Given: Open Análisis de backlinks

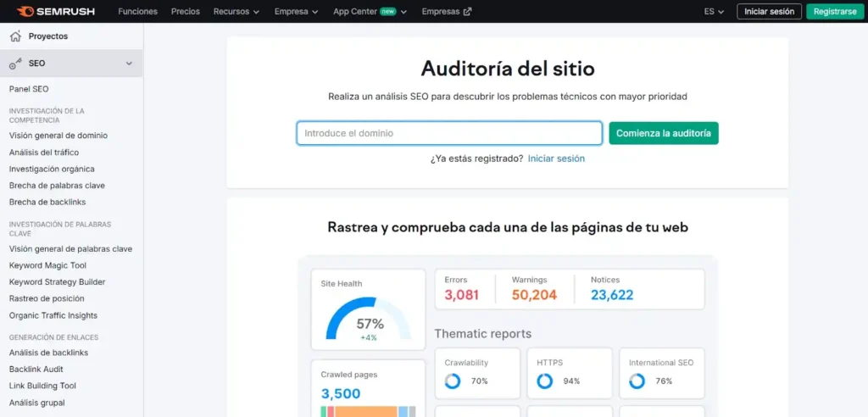Looking at the screenshot, I should 48,353.
